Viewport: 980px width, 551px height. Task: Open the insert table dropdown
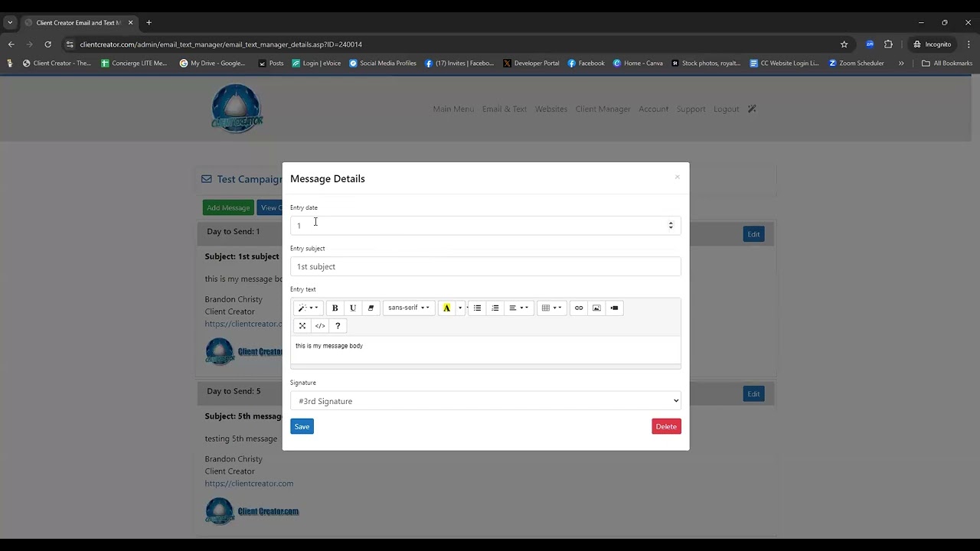point(551,308)
